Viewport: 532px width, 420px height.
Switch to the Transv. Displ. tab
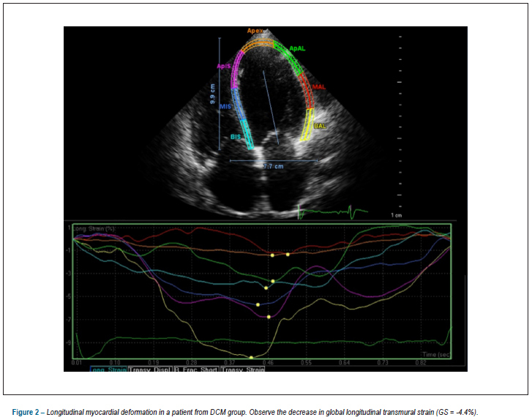[149, 369]
